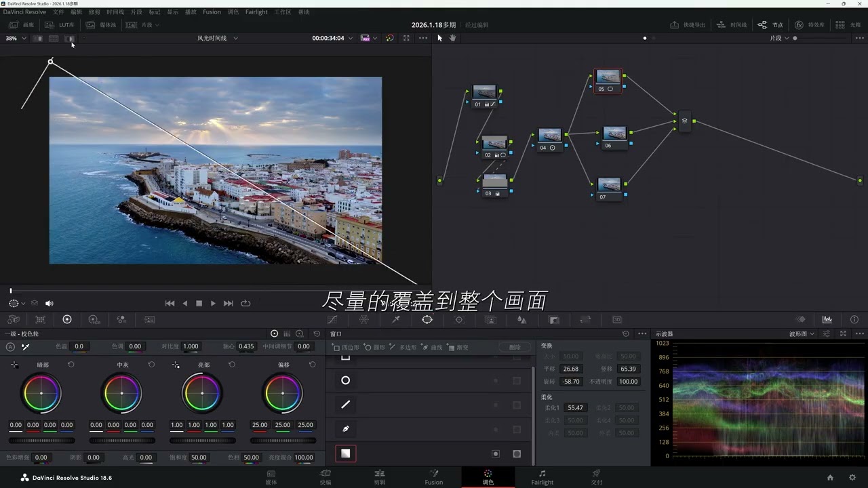
Task: Open the 特效库 effects library
Action: pos(810,25)
